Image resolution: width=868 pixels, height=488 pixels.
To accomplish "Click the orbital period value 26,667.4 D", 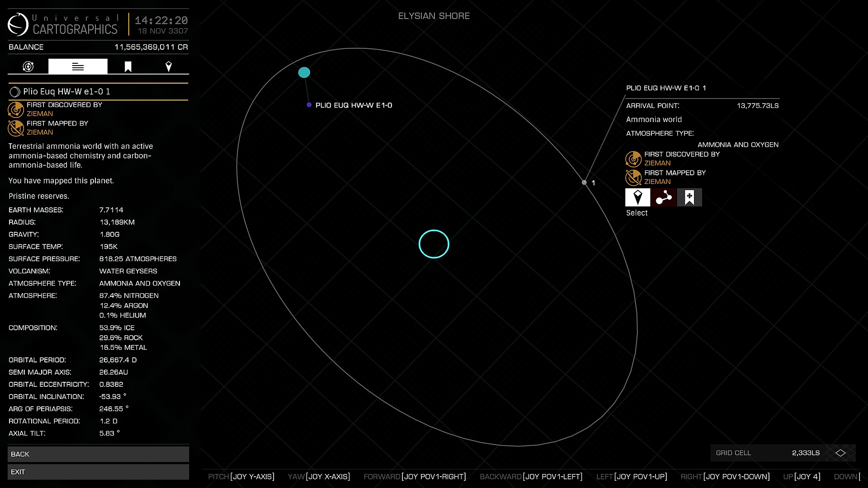I will click(118, 360).
